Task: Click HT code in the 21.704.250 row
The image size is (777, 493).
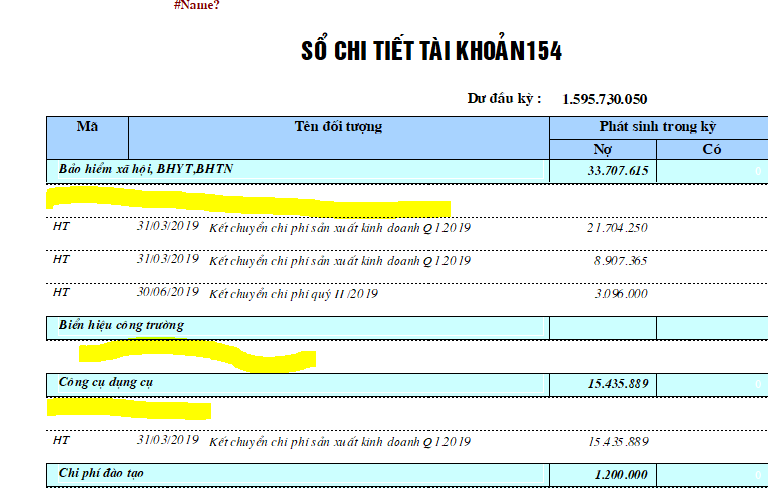Action: 61,226
